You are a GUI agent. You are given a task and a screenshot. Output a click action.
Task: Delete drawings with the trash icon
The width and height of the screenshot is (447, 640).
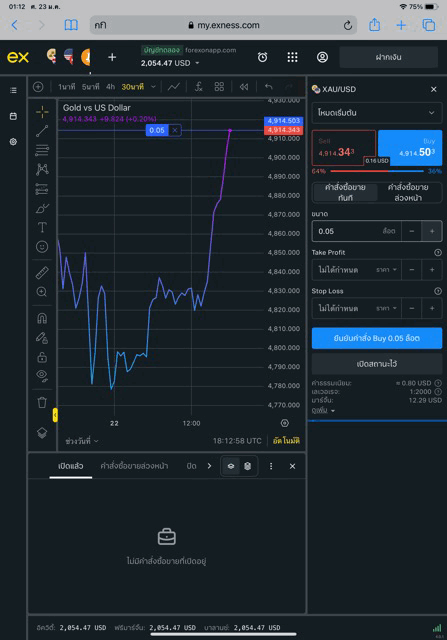tap(42, 402)
